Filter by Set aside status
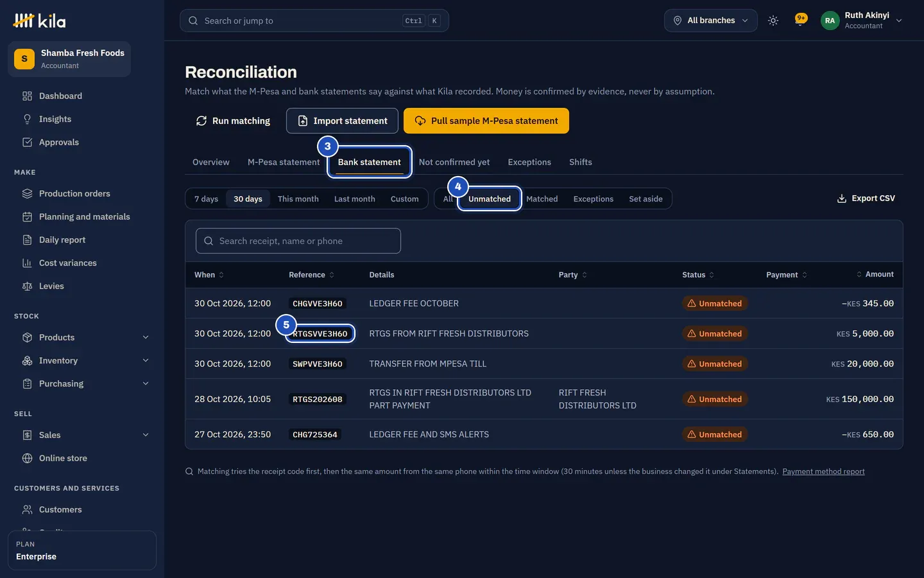 (646, 199)
